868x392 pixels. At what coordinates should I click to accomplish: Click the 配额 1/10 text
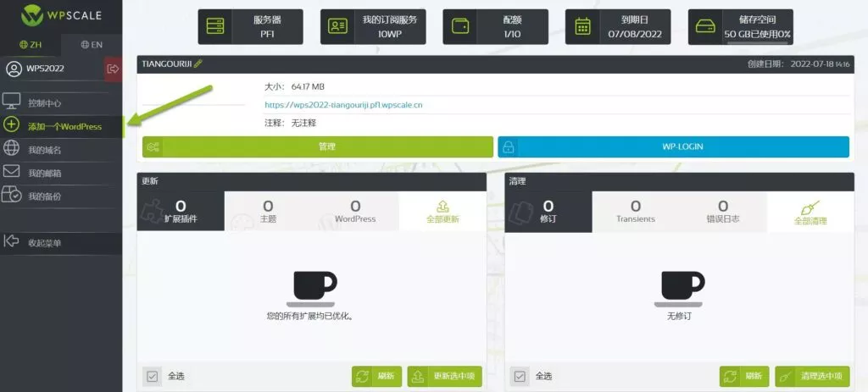[x=512, y=26]
